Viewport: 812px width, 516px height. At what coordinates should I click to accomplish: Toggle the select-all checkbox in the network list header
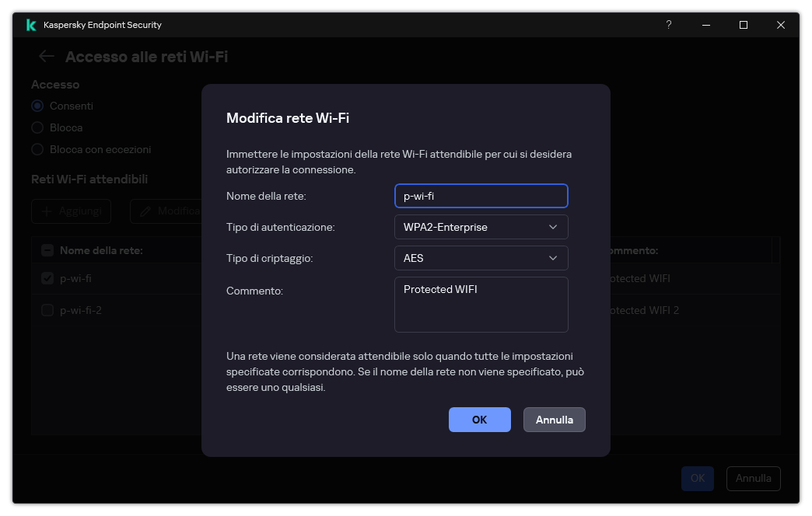(x=47, y=249)
